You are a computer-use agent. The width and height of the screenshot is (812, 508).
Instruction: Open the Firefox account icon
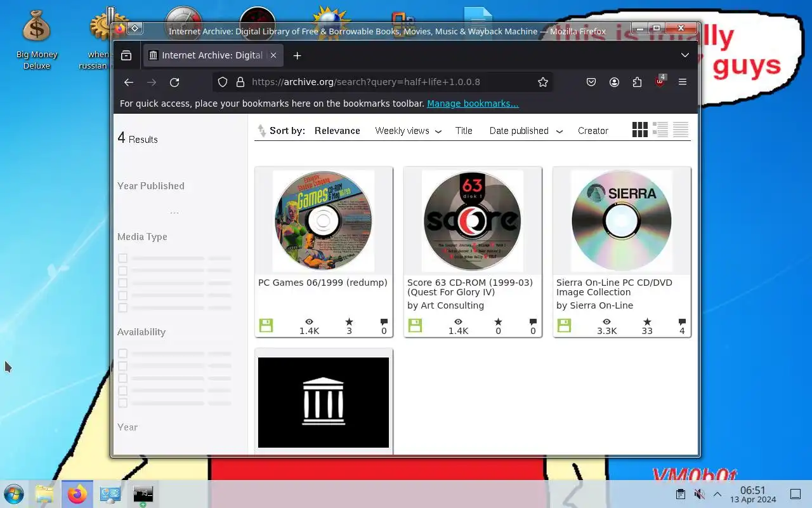[x=614, y=82]
